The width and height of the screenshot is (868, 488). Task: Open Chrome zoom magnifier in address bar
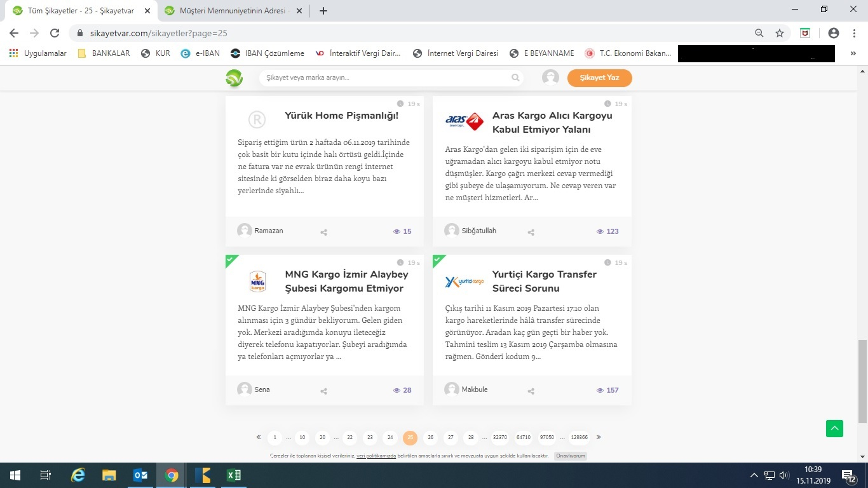759,33
